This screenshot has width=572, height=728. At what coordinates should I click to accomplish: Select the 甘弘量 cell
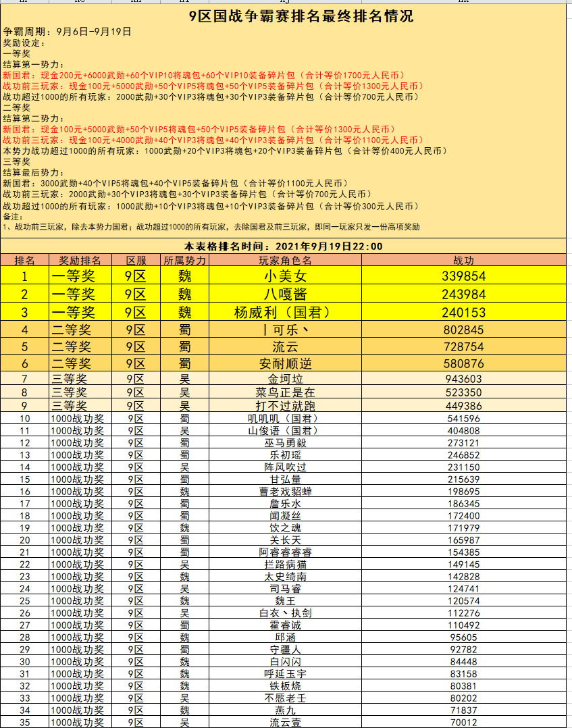(285, 479)
